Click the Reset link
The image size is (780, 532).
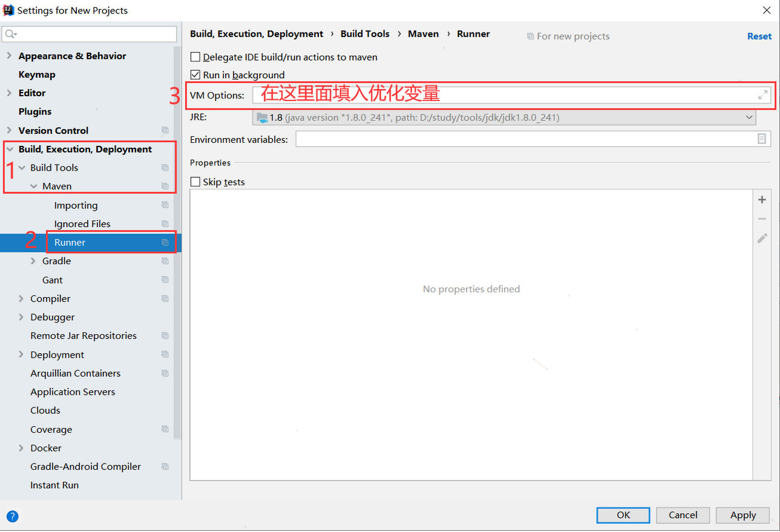tap(759, 36)
